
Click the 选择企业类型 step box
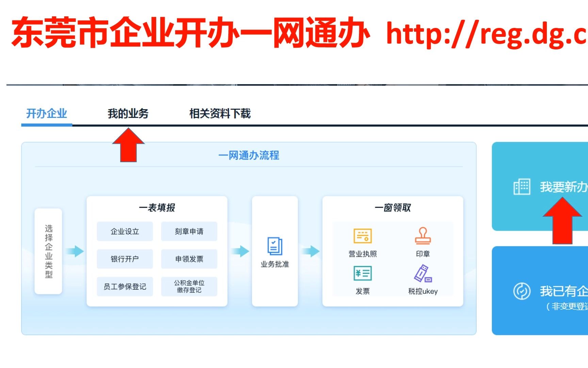click(x=48, y=251)
